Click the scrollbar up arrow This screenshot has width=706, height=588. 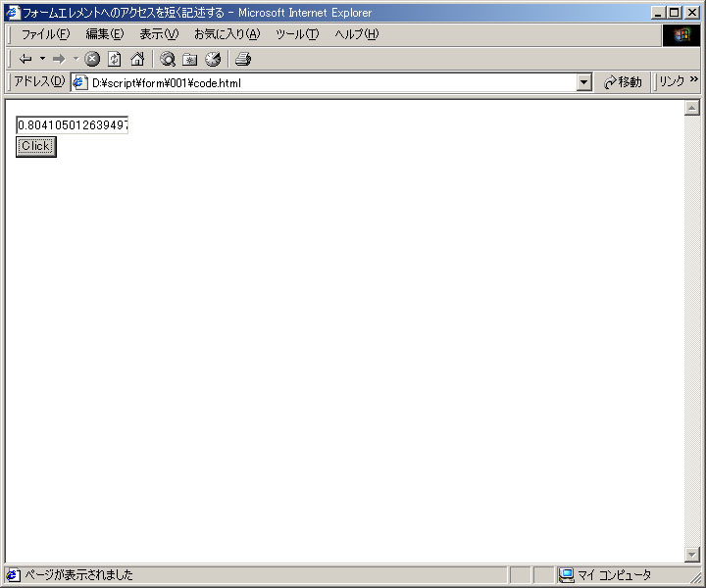pyautogui.click(x=692, y=108)
